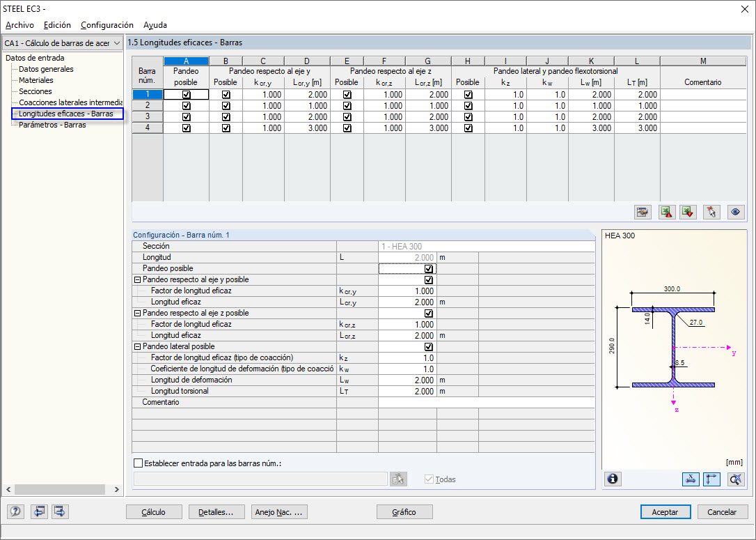Image resolution: width=756 pixels, height=540 pixels.
Task: Click the handshake icon below the table
Action: pyautogui.click(x=643, y=212)
